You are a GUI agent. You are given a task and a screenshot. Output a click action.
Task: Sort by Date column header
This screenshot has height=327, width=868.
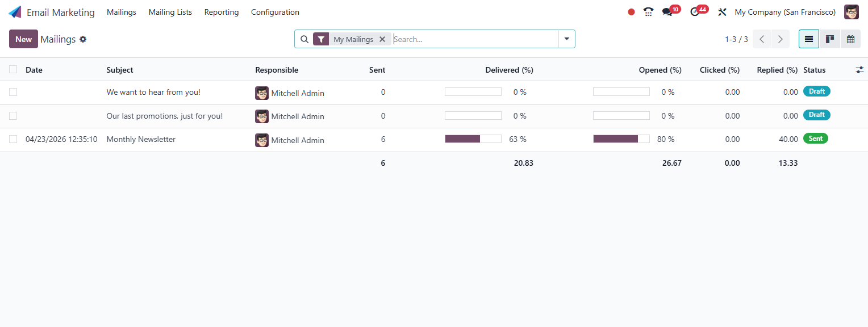[34, 70]
